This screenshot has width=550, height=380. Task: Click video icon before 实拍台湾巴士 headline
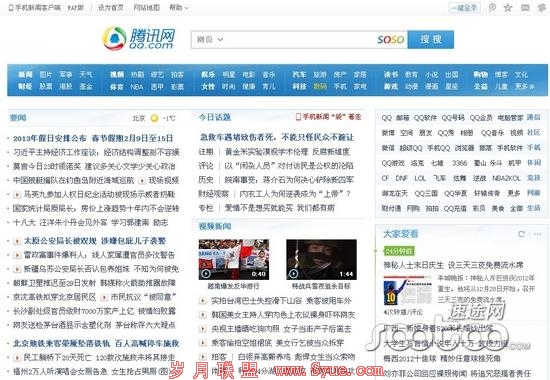202,301
